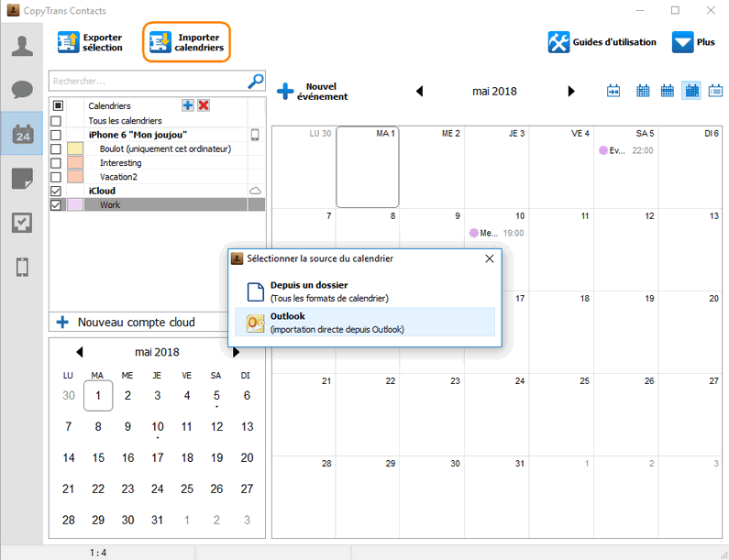Check the Boulot calendar checkbox
729x560 pixels.
pyautogui.click(x=56, y=148)
